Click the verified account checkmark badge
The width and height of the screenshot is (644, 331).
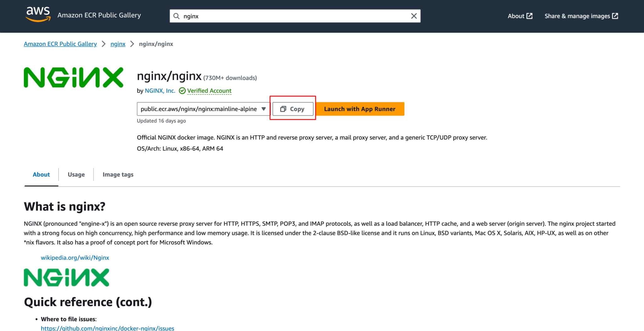tap(182, 90)
